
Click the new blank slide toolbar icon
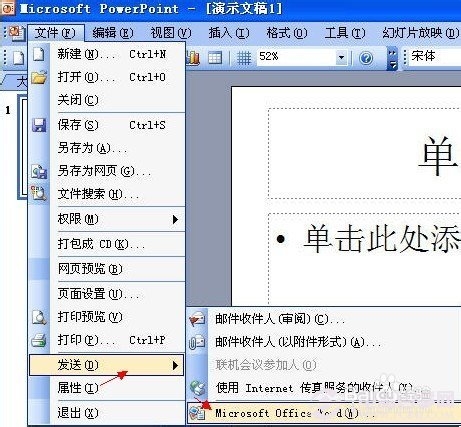19,58
